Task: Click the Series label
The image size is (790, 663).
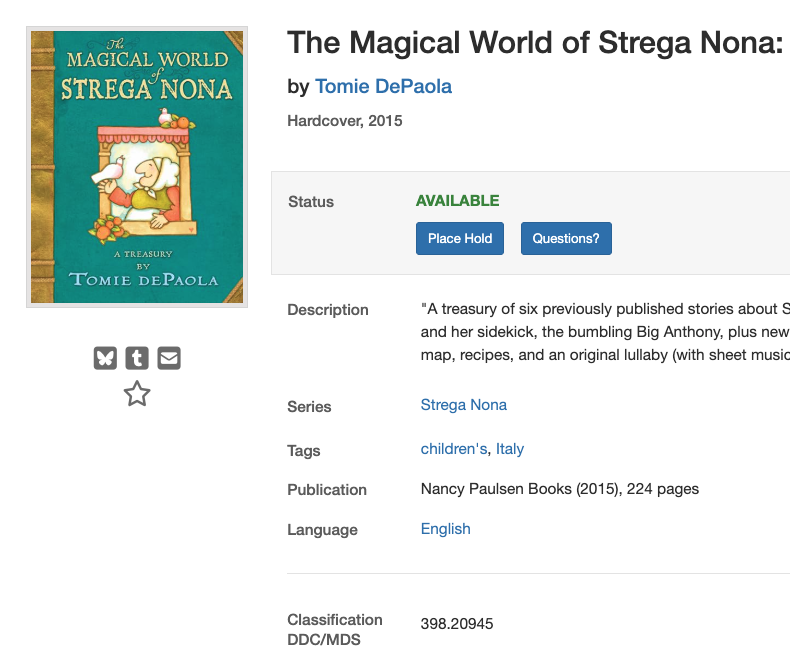Action: pos(309,407)
